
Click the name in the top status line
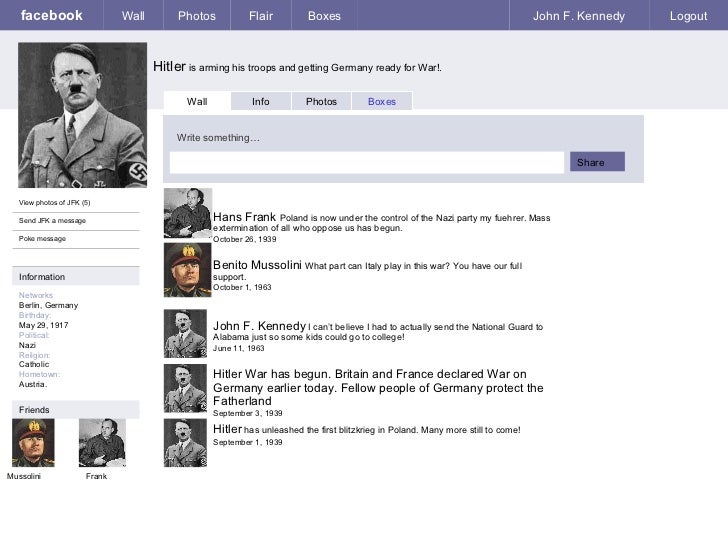[169, 66]
